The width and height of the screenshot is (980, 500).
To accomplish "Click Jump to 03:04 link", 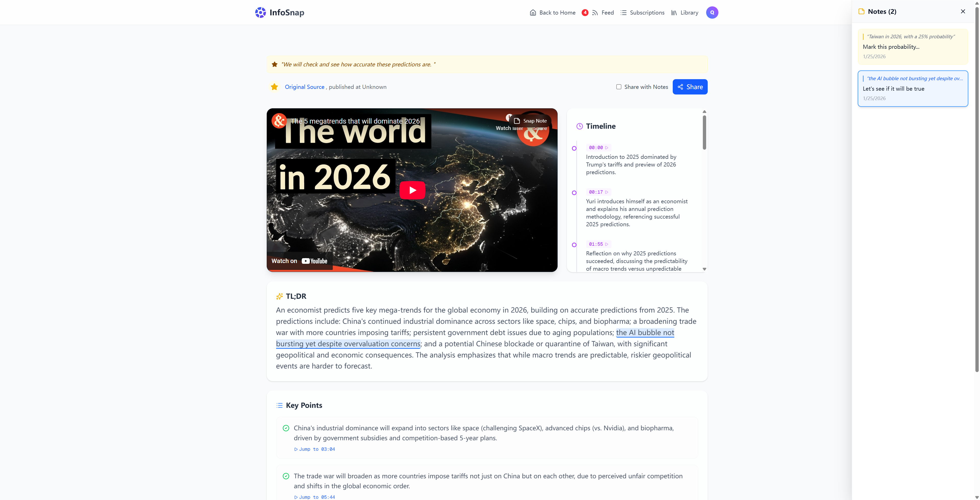I will click(x=315, y=449).
